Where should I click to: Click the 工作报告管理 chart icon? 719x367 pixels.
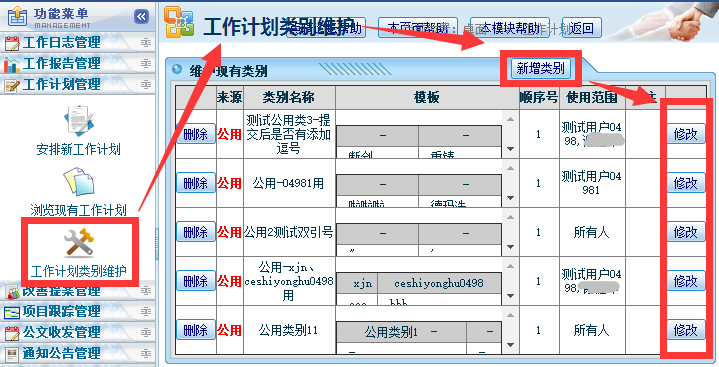(x=12, y=64)
